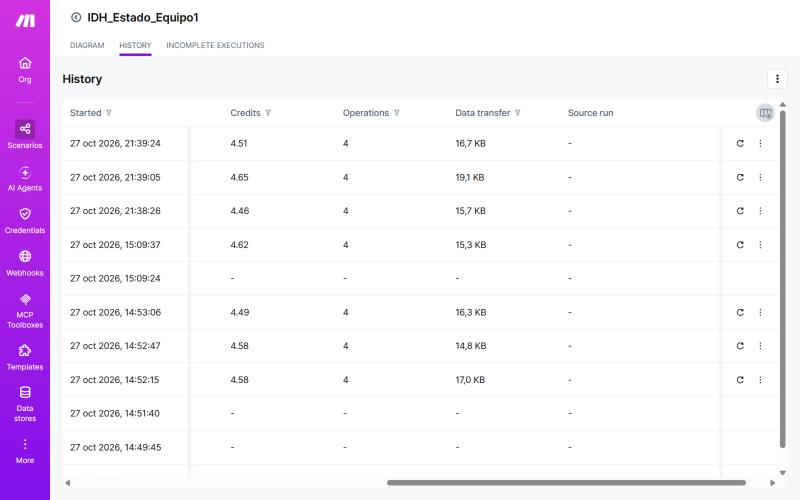Viewport: 800px width, 500px height.
Task: Go to AI Agents section
Action: [x=25, y=179]
